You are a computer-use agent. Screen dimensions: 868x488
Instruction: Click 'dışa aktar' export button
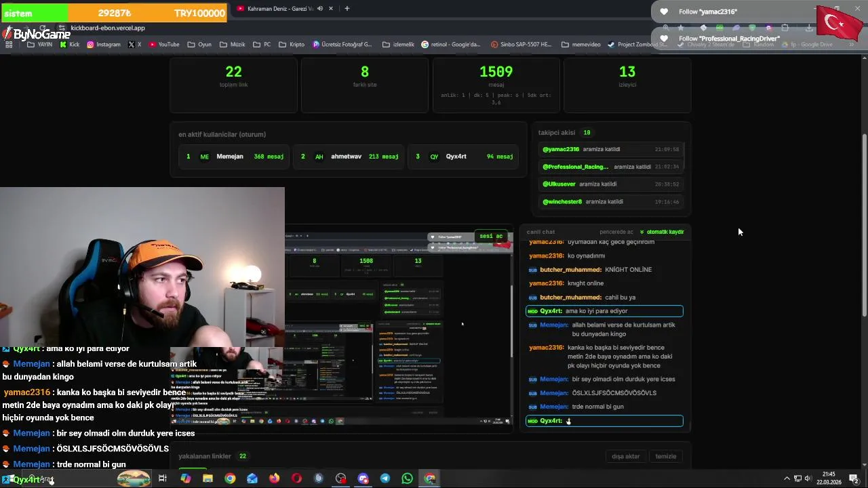click(626, 456)
